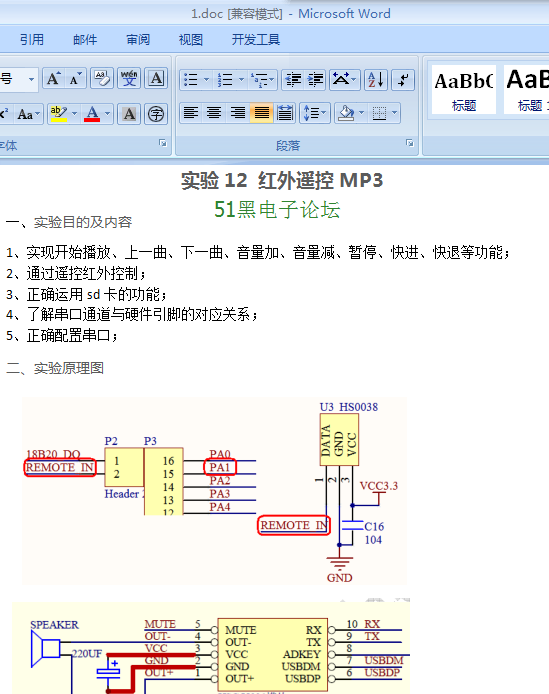Expand the Line Spacing dropdown arrow
This screenshot has height=694, width=549.
pyautogui.click(x=324, y=113)
